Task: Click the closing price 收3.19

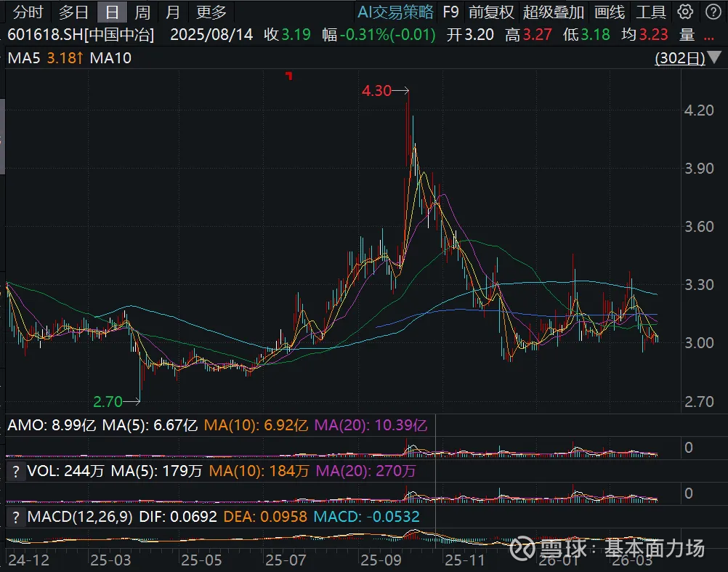Action: tap(287, 35)
